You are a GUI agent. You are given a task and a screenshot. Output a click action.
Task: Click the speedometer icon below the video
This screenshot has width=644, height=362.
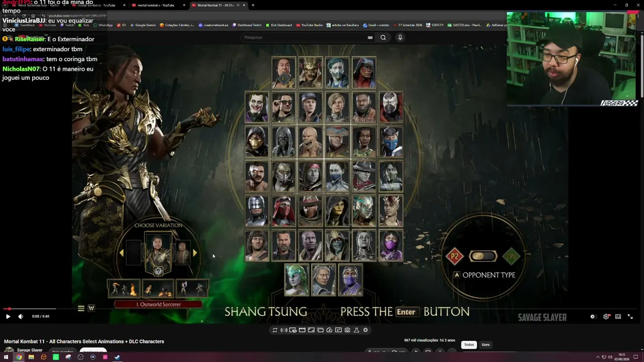(x=329, y=330)
